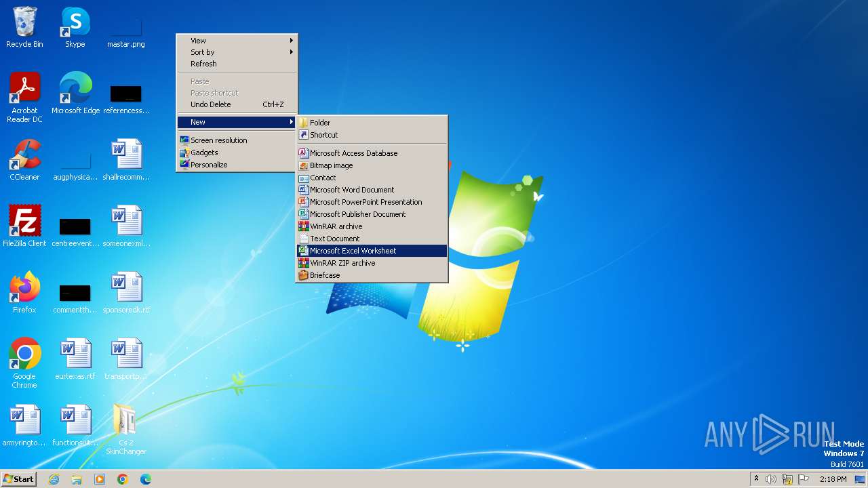Expand the Sort by submenu
The height and width of the screenshot is (488, 868).
coord(237,52)
